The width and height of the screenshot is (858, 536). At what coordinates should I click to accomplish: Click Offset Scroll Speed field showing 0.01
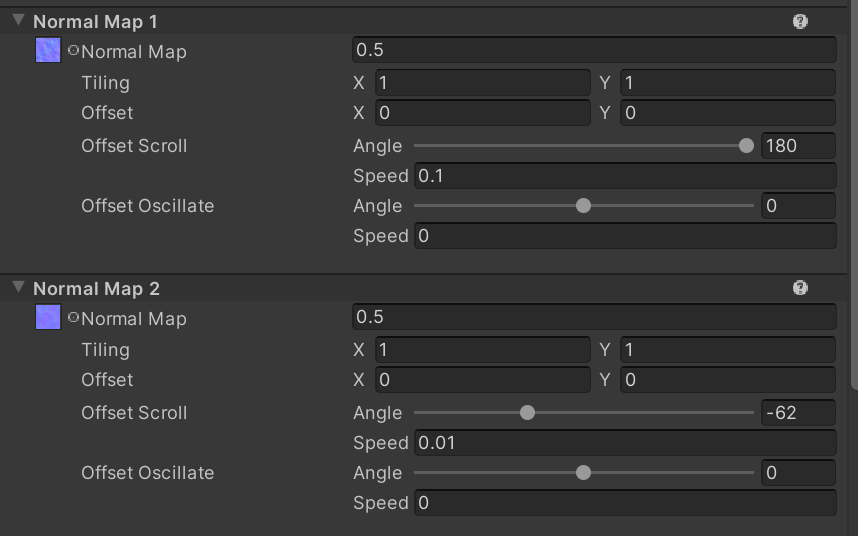(x=624, y=443)
